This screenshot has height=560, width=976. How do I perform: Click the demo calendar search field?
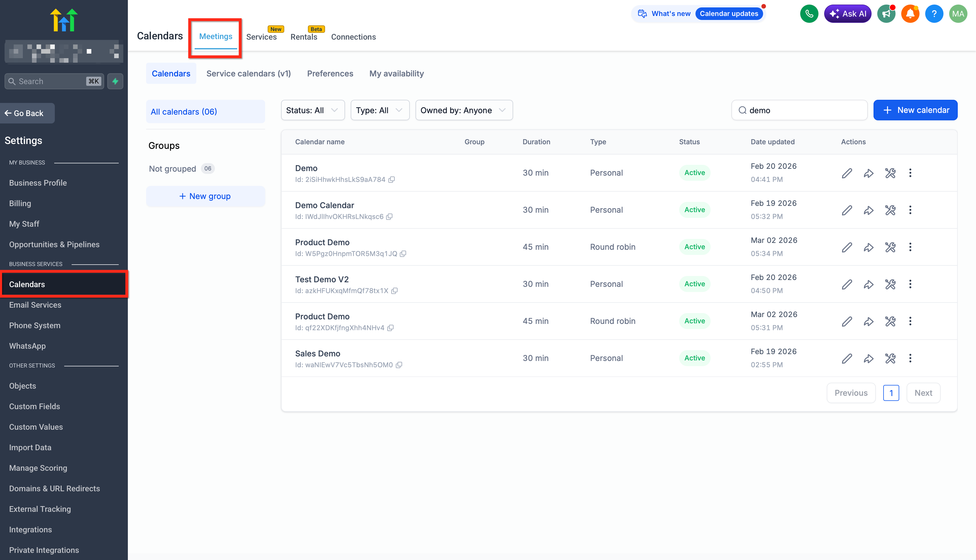pos(799,110)
